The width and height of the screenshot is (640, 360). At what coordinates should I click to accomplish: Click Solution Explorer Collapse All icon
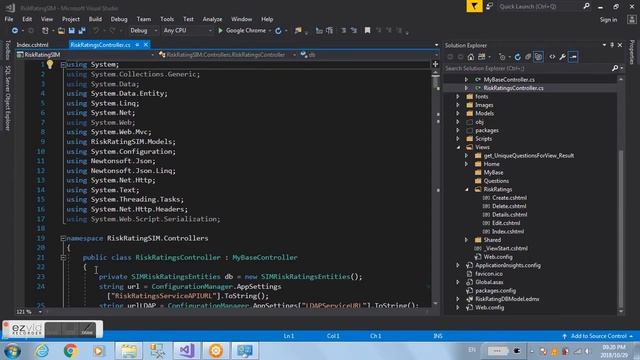tap(528, 57)
